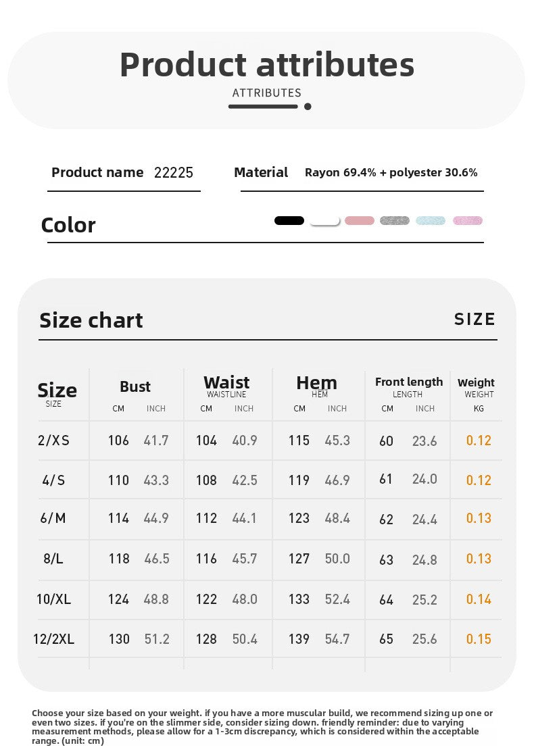Click the Material composition text
The height and width of the screenshot is (756, 534).
(x=391, y=172)
